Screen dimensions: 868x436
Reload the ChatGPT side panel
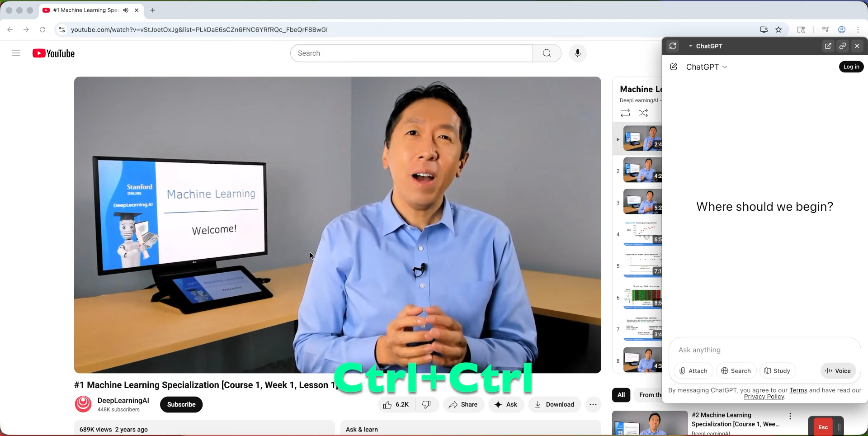pos(673,46)
